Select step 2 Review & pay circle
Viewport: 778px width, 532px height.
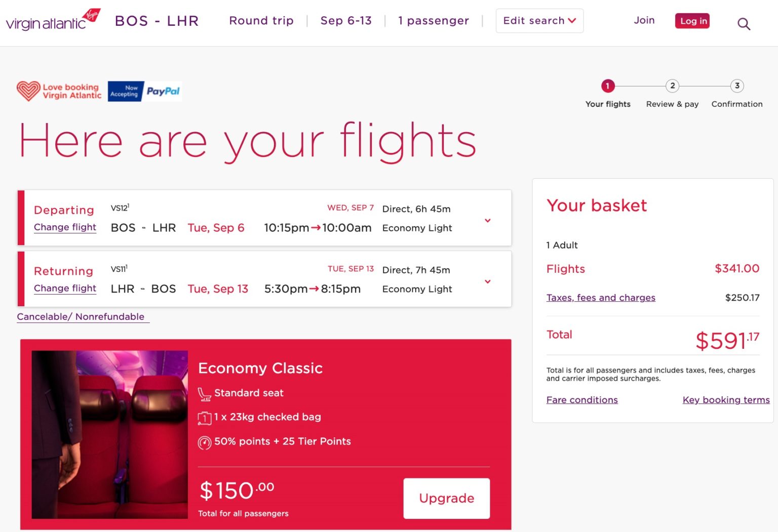pyautogui.click(x=672, y=86)
